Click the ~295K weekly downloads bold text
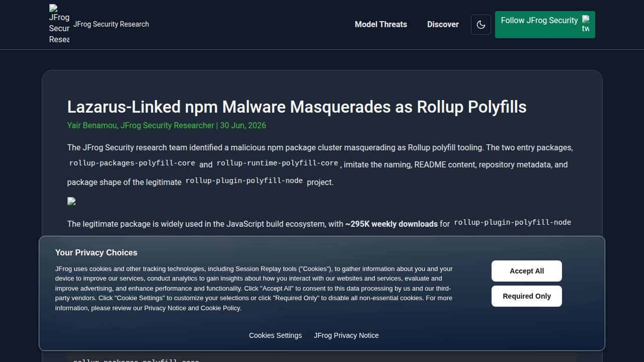Screen dimensions: 644x362 pyautogui.click(x=391, y=224)
